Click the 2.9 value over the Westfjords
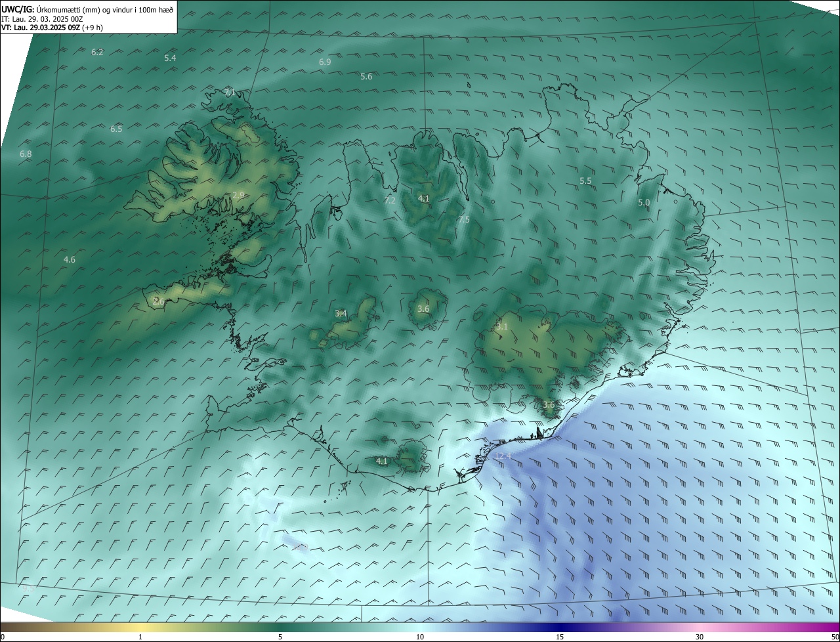 coord(238,195)
